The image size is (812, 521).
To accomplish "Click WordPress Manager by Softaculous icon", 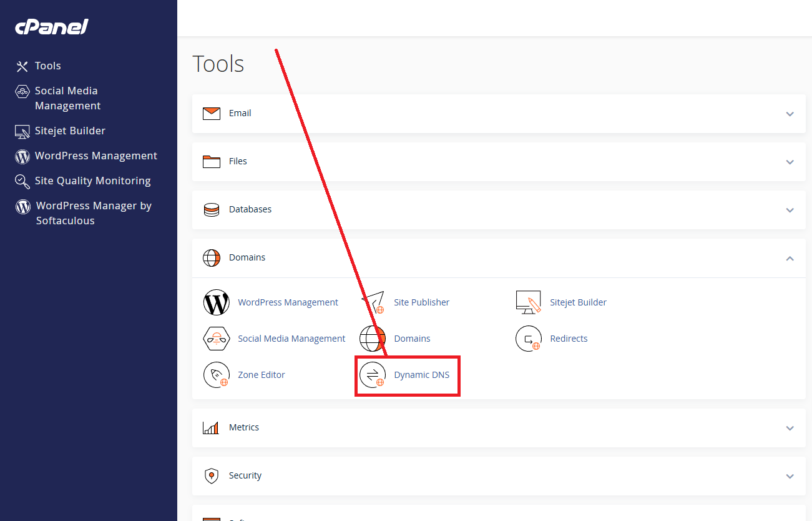I will point(23,206).
